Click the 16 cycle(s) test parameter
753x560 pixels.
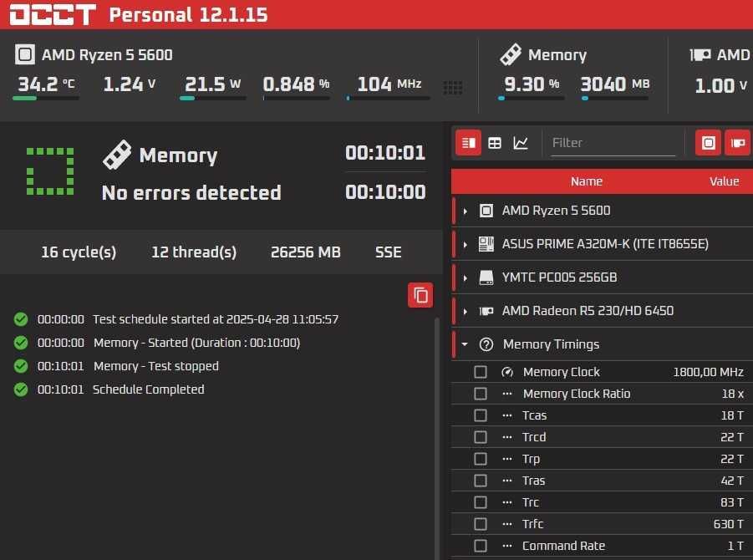[x=79, y=252]
